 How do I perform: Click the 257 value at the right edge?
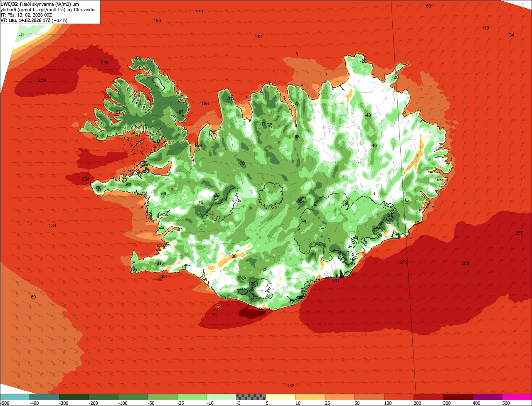[519, 233]
